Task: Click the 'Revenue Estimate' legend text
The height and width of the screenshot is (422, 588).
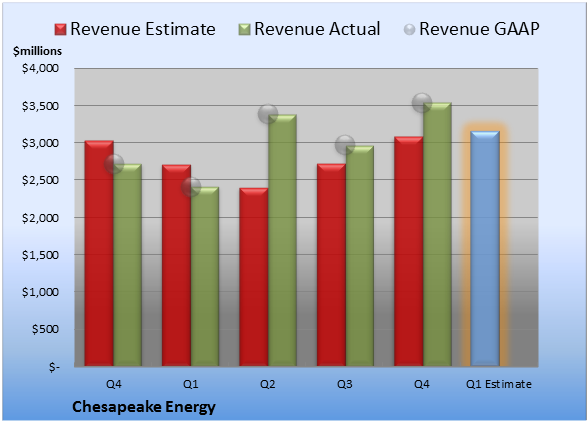Action: point(143,29)
